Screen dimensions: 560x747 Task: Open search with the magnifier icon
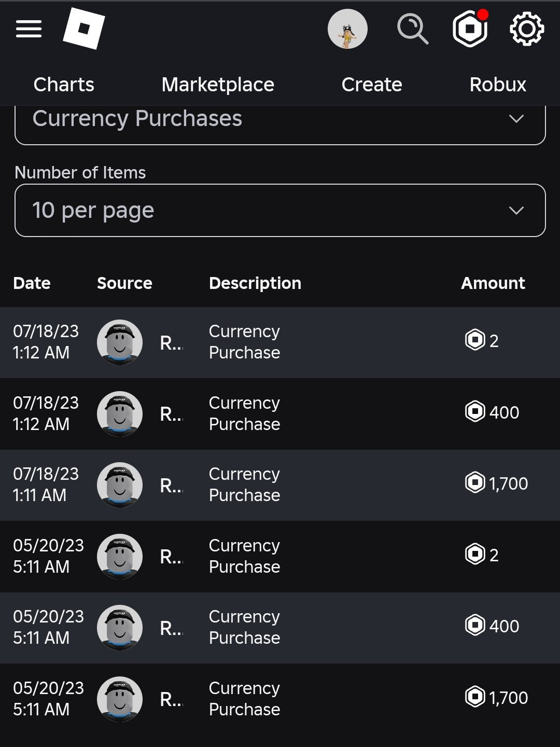click(x=412, y=29)
